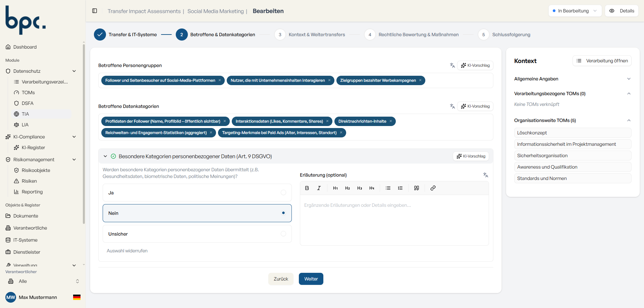This screenshot has width=644, height=308.
Task: Go to the Kontext & Weitertransfers step
Action: coord(310,35)
